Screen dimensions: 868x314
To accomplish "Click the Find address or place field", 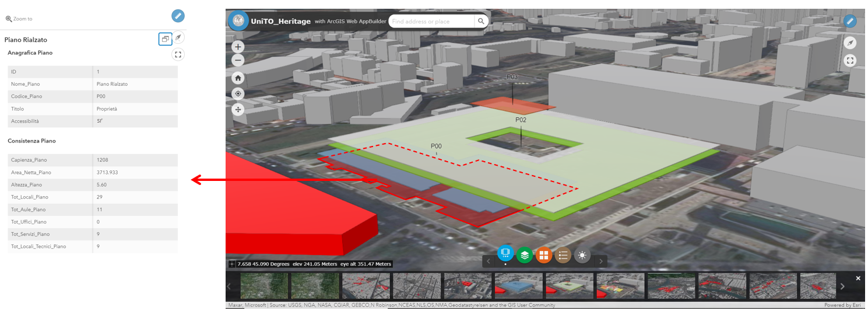I will (x=430, y=22).
